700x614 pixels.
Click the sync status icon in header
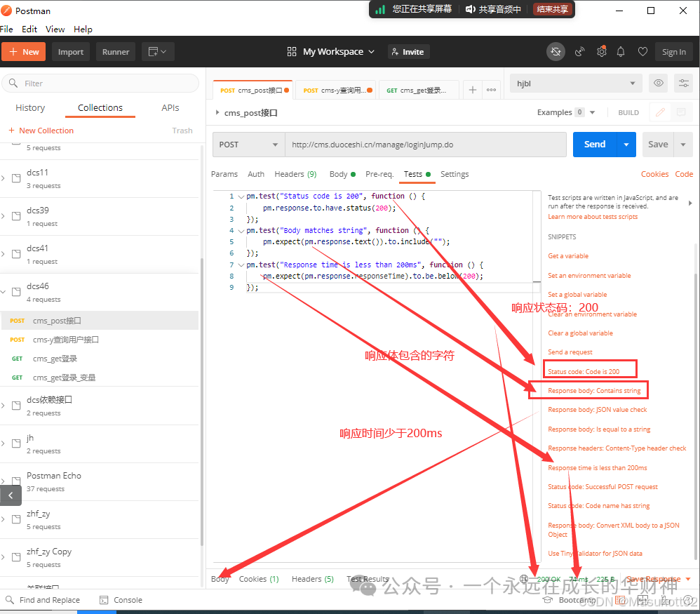coord(556,52)
